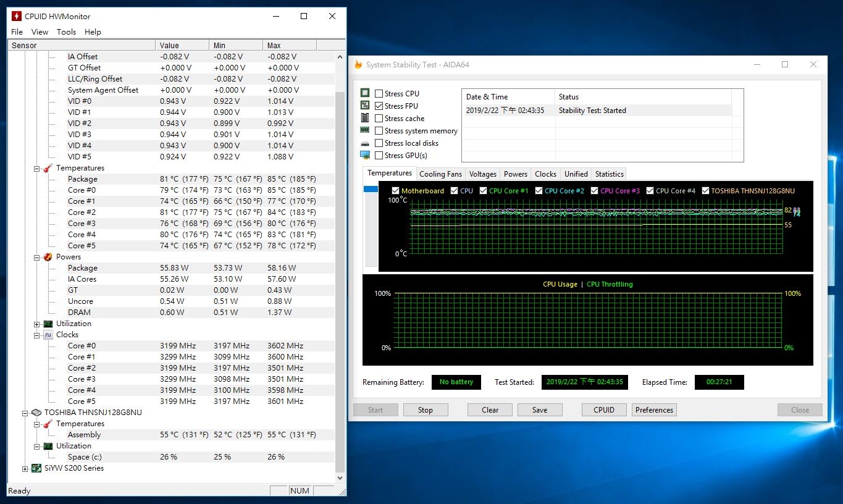Enable Stress GPU(s) checkbox
The width and height of the screenshot is (843, 504).
(379, 156)
